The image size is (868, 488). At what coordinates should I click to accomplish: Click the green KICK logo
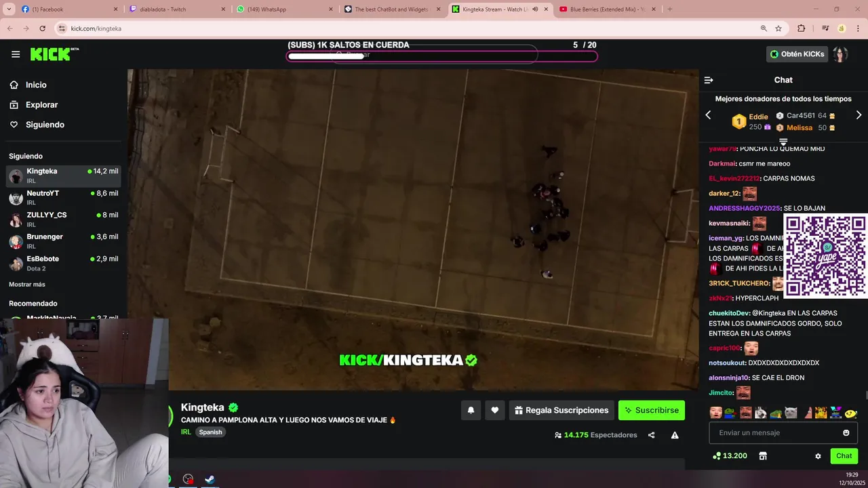(54, 54)
